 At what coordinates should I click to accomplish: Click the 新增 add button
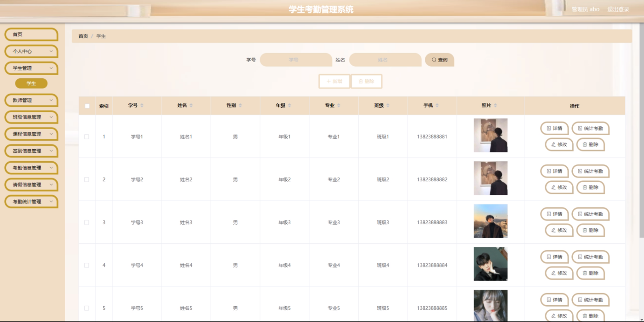(334, 81)
